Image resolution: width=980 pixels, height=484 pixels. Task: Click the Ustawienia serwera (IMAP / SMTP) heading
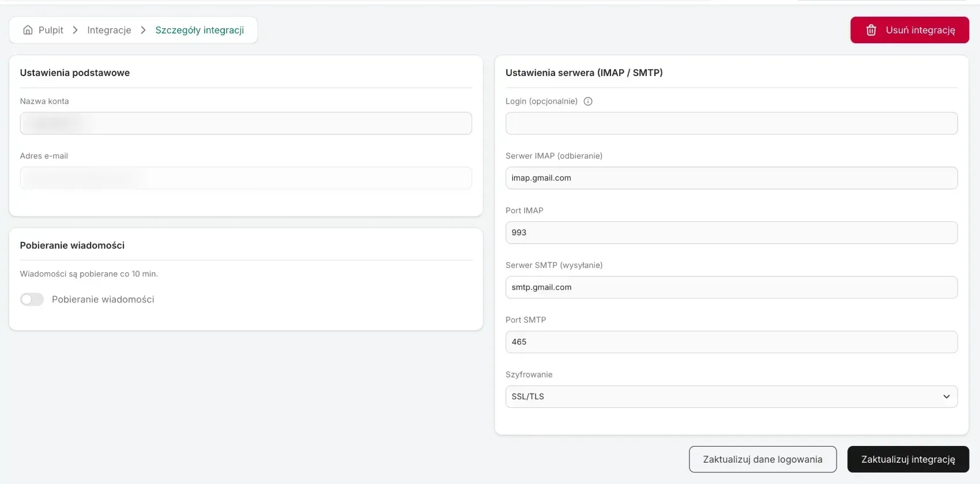[584, 73]
